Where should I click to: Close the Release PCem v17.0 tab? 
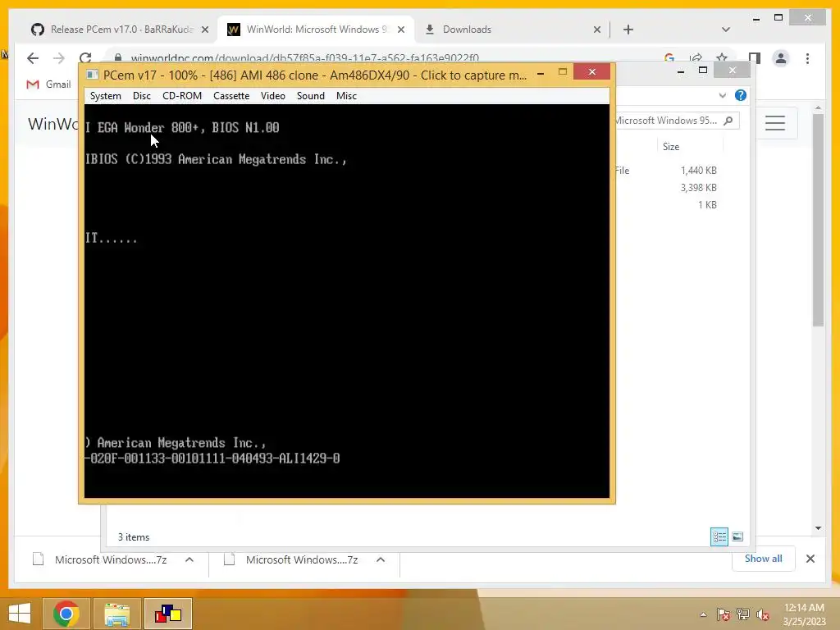204,30
